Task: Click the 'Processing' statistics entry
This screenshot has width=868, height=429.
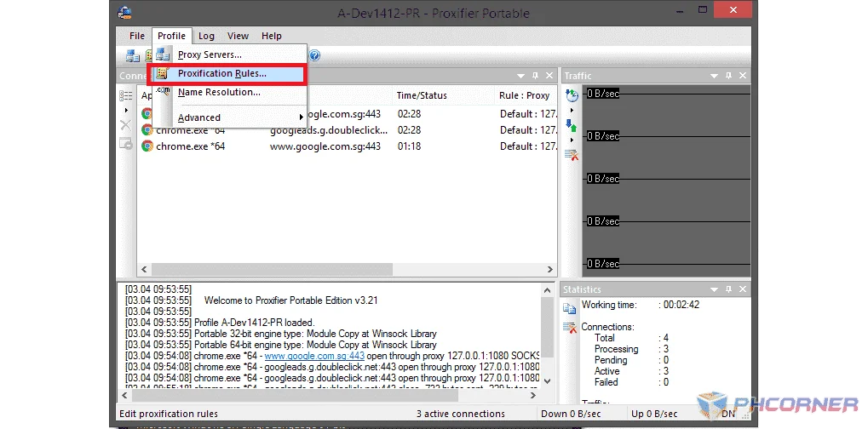Action: coord(616,349)
